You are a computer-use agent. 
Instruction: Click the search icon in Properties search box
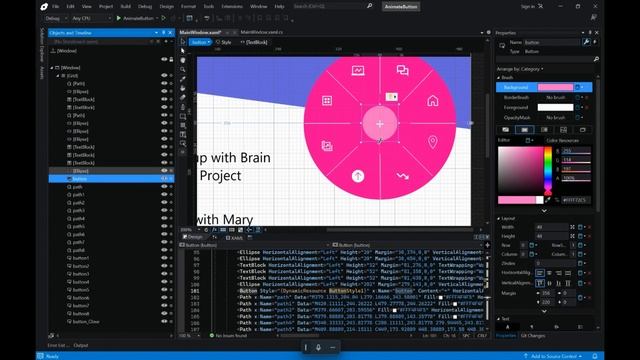tap(596, 59)
